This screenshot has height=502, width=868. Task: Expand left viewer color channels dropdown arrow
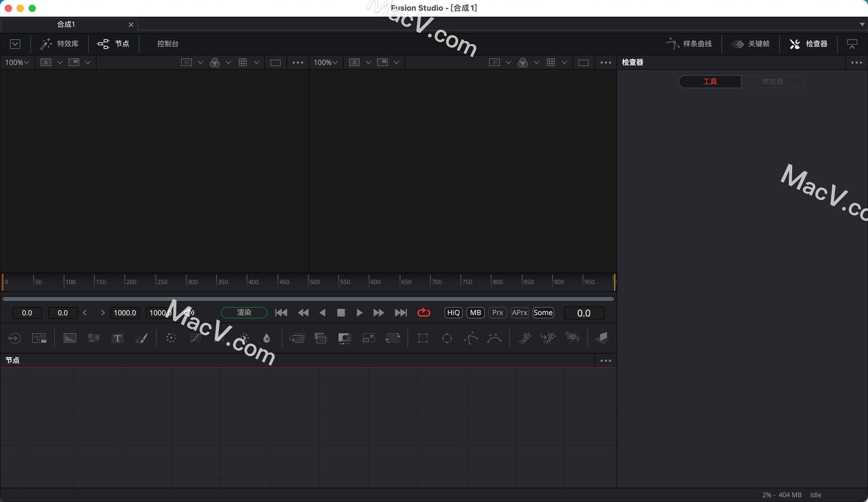[228, 62]
